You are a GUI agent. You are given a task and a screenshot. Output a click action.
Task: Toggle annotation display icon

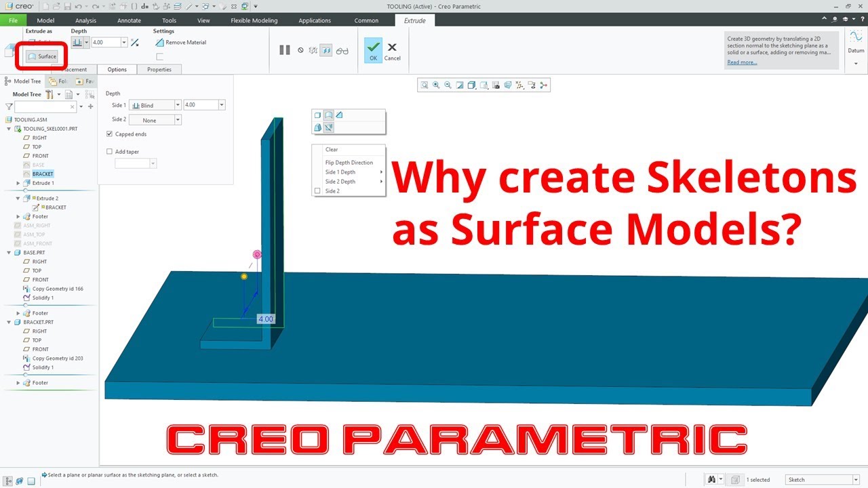pyautogui.click(x=532, y=85)
